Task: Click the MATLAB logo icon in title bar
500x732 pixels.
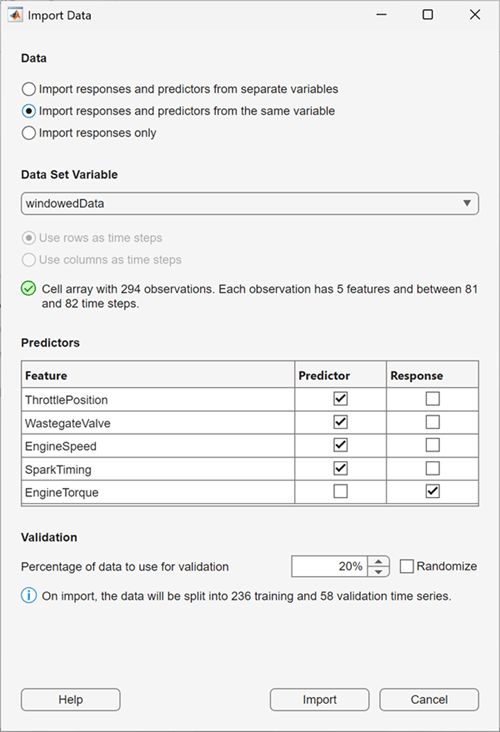Action: point(15,15)
